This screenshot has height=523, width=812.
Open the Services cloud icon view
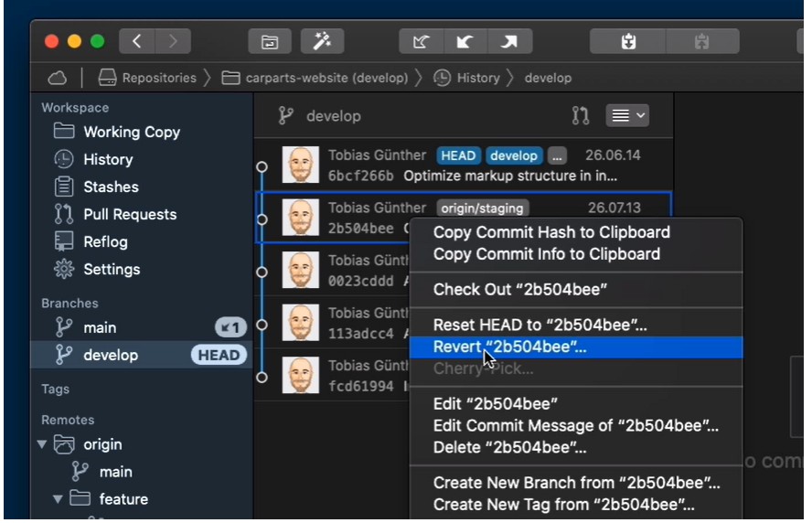pos(57,78)
